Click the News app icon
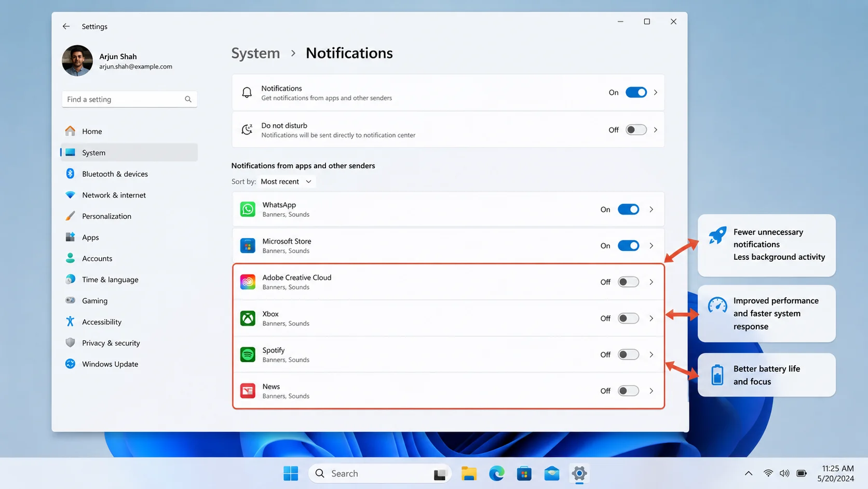The image size is (868, 489). coord(248,391)
